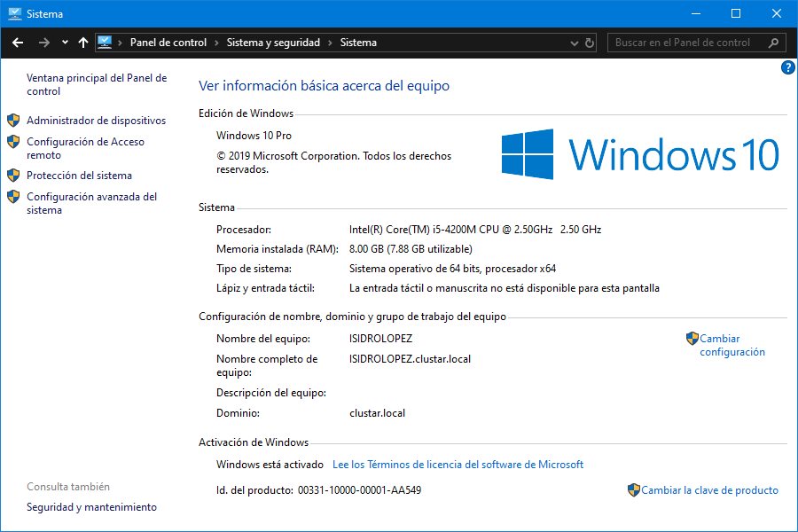Click the Sistema title bar icon
This screenshot has width=798, height=532.
coord(14,14)
